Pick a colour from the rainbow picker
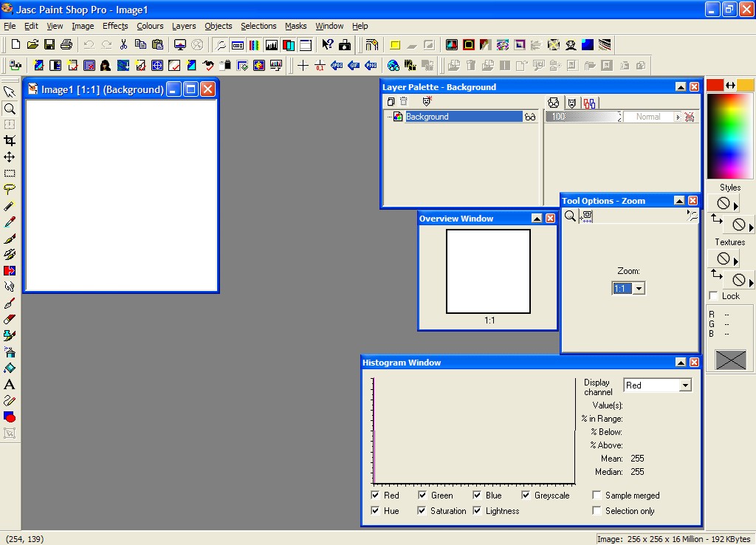756x545 pixels. coord(729,136)
